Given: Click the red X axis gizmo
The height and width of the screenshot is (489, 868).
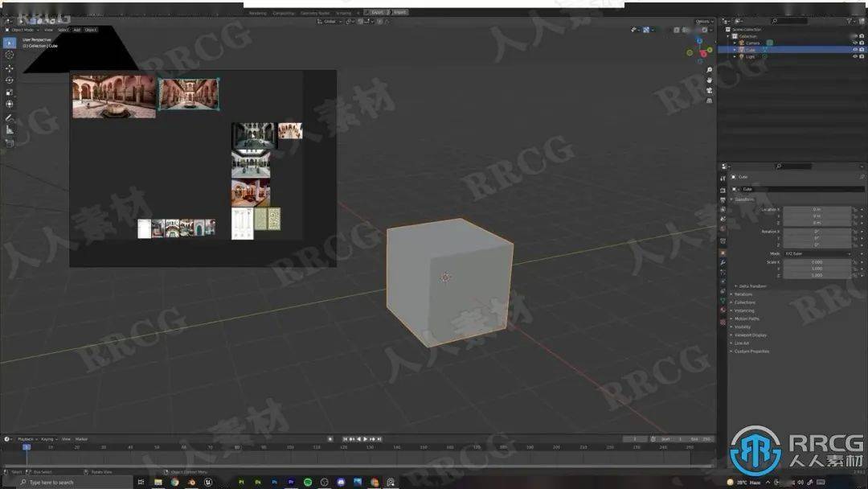Looking at the screenshot, I should 703,54.
